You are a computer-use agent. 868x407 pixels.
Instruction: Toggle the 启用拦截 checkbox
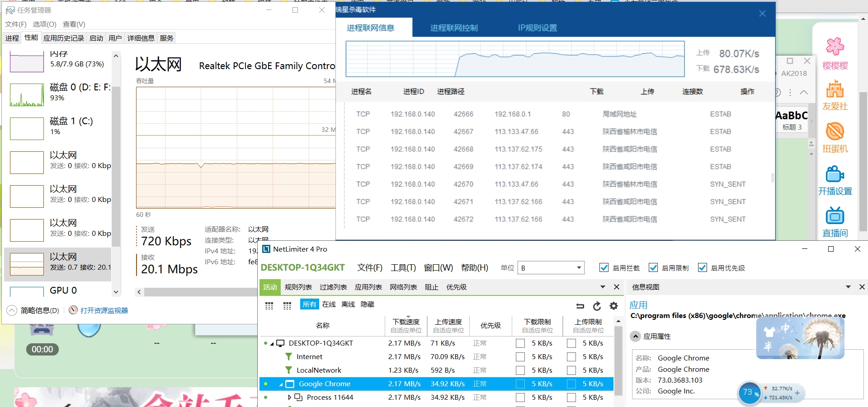pos(604,268)
